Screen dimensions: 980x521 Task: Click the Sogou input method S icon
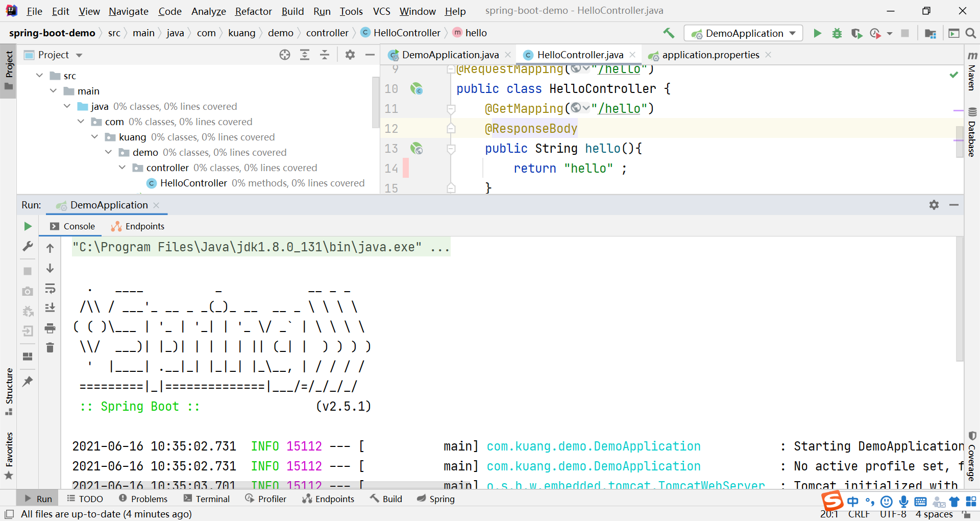(x=832, y=500)
